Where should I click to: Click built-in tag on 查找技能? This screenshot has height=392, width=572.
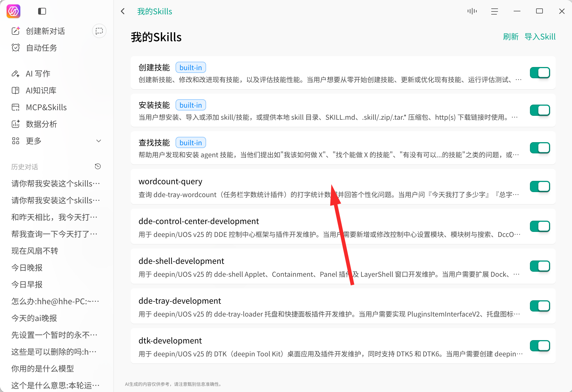(191, 143)
